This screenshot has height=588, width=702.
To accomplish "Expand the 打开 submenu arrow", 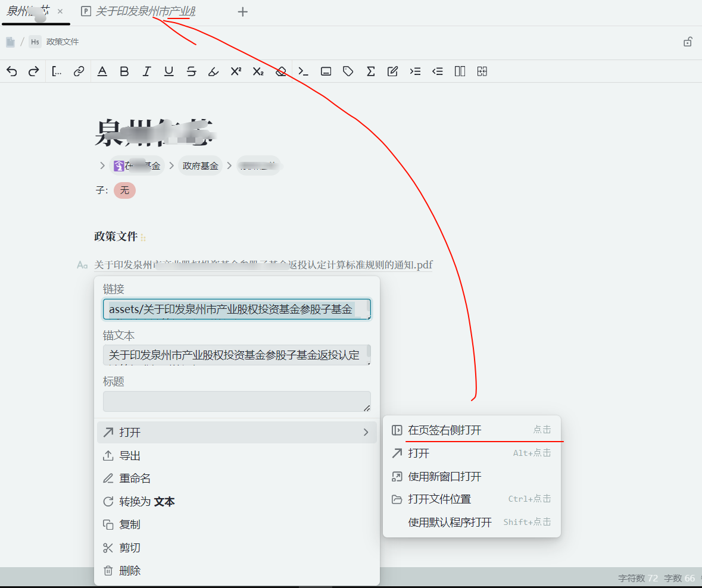I will [366, 433].
